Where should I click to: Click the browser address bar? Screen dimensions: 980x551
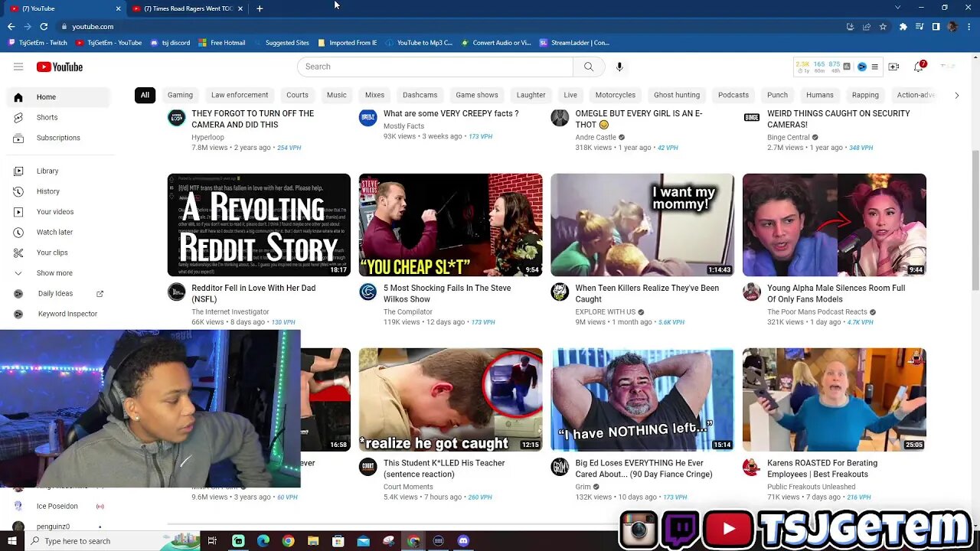click(452, 27)
